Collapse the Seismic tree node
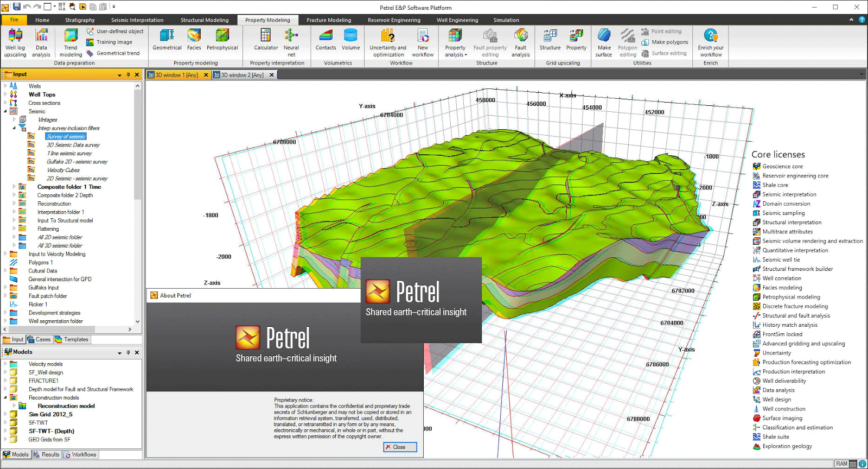 5,111
